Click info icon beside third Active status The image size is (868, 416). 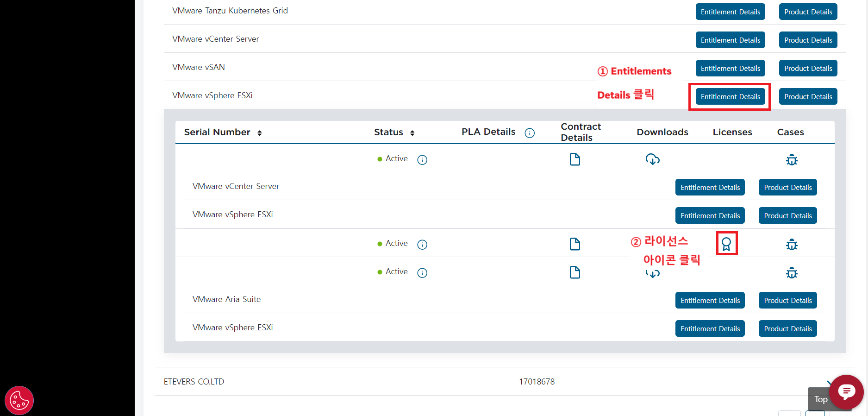point(422,273)
